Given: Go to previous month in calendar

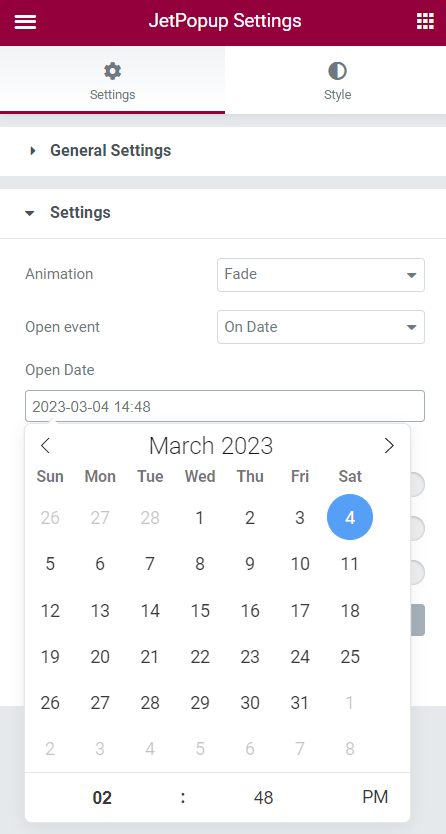Looking at the screenshot, I should tap(45, 445).
